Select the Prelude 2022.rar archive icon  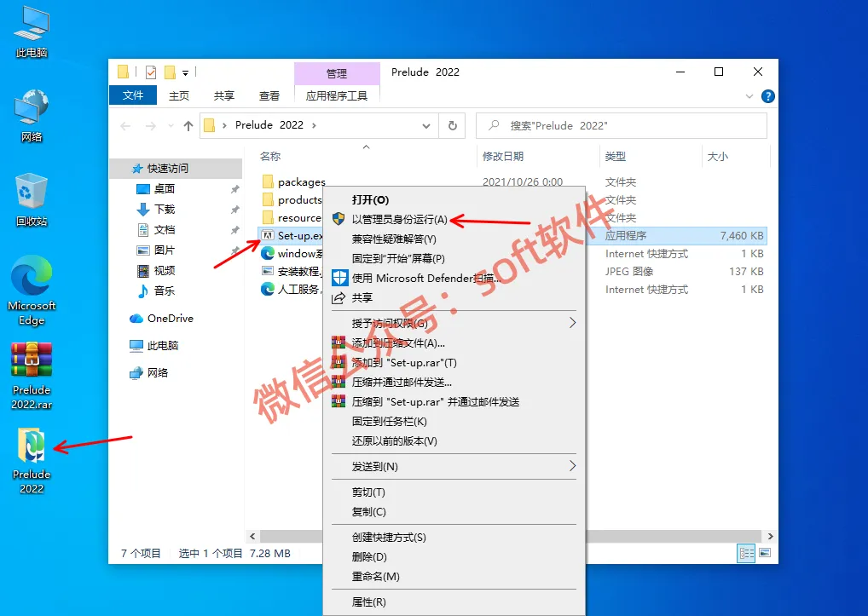(x=32, y=376)
